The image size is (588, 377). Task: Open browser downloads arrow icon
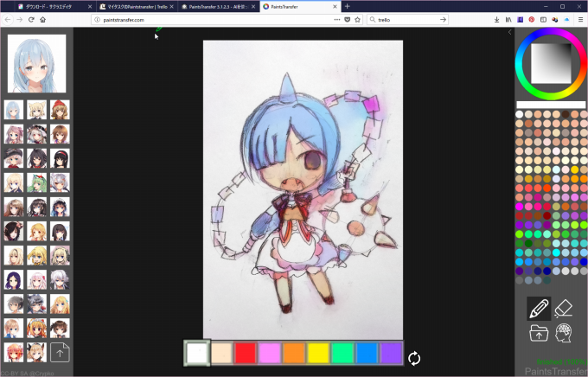pos(496,20)
